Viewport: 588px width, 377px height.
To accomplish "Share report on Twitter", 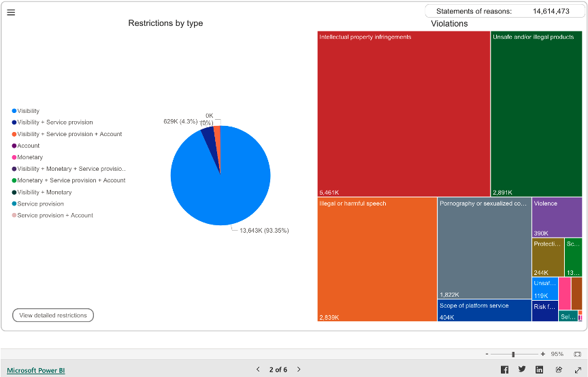I will coord(522,370).
